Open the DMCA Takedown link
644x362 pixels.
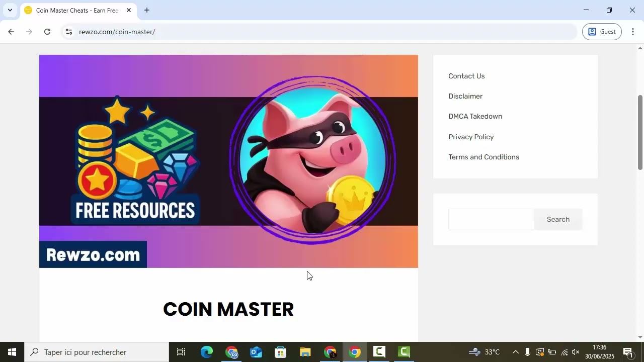pos(475,116)
